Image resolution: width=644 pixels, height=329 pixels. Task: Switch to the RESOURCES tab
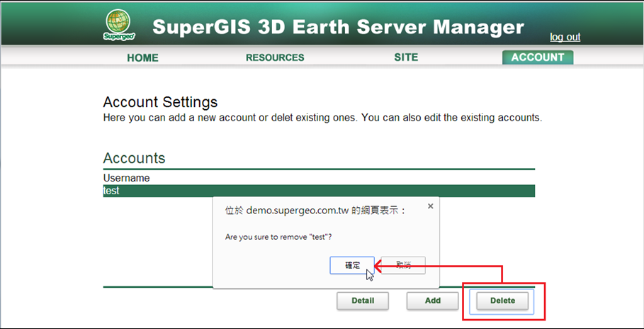275,57
